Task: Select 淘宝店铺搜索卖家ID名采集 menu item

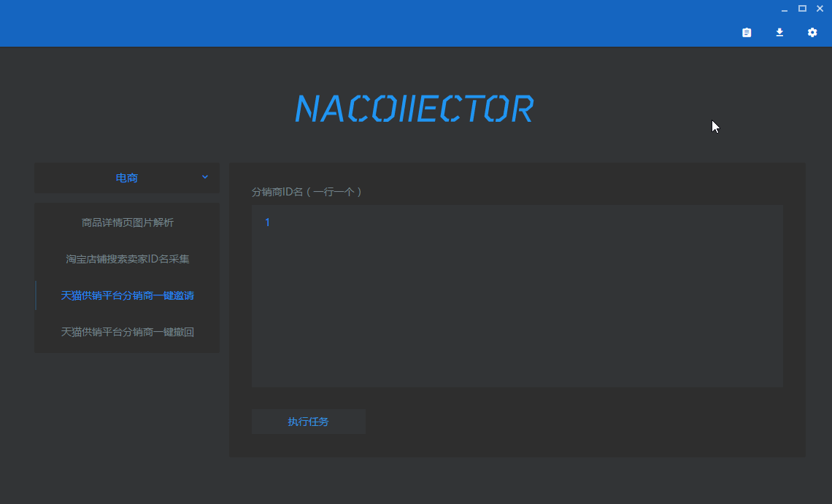Action: click(127, 259)
